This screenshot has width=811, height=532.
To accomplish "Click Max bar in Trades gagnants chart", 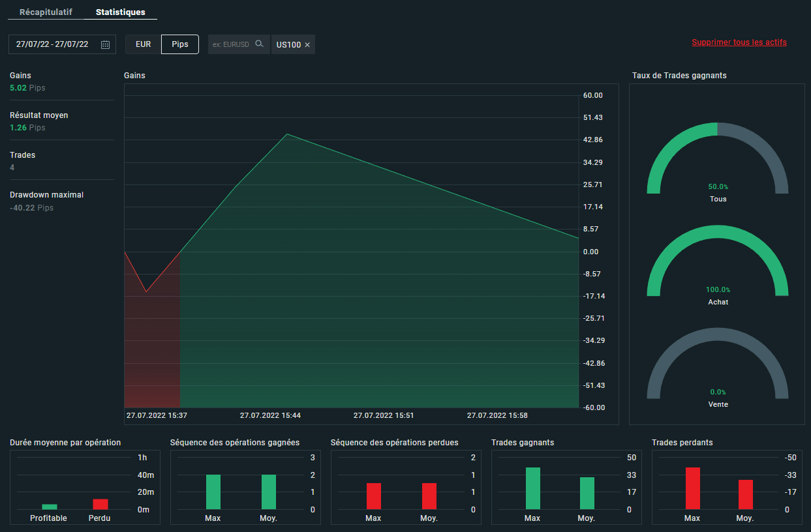I will coord(532,488).
